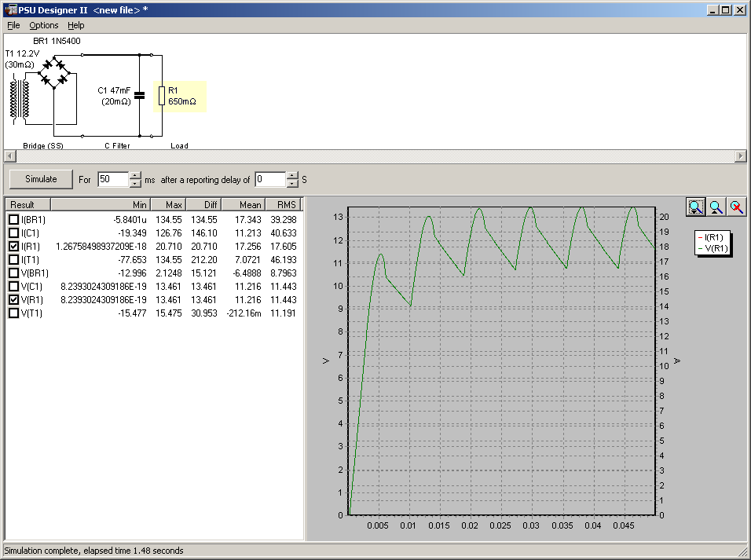The width and height of the screenshot is (751, 560).
Task: Click the Max column header
Action: 168,204
